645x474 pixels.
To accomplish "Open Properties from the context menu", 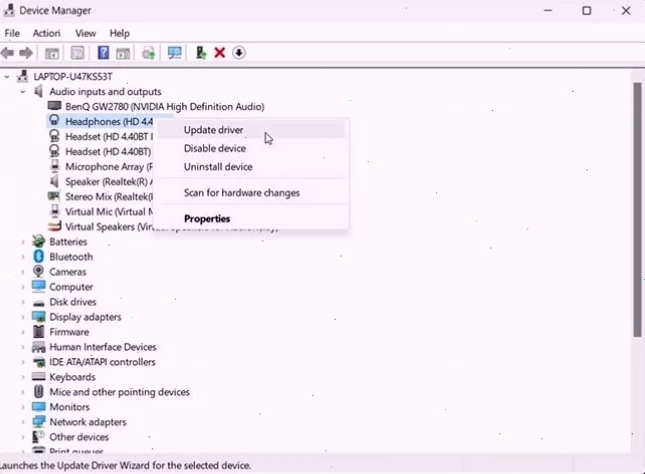I will (251, 218).
